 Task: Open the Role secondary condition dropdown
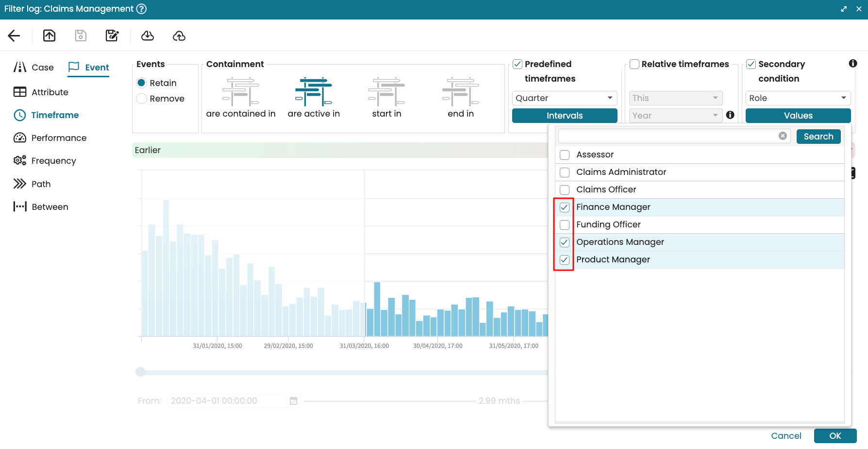pos(798,98)
